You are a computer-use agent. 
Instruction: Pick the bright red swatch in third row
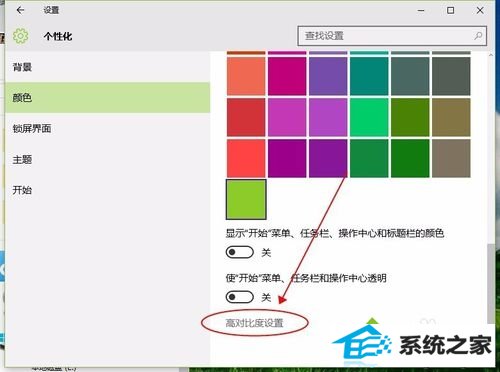point(246,158)
